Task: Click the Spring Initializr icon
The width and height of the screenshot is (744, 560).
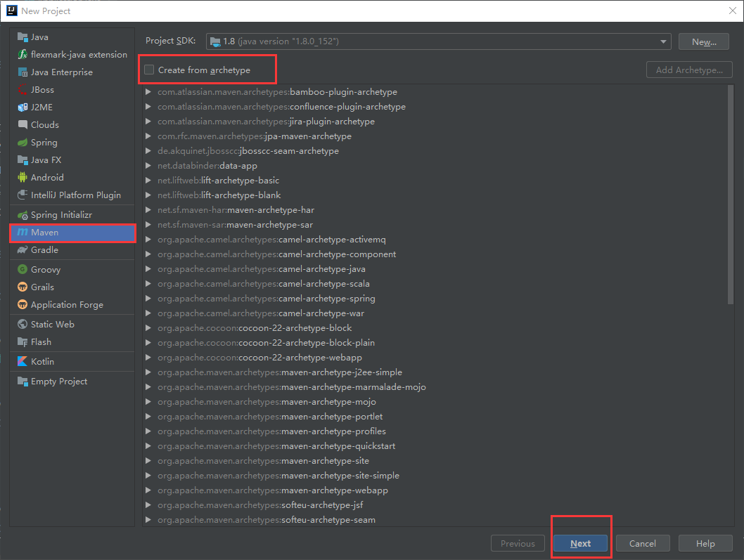Action: (x=23, y=215)
